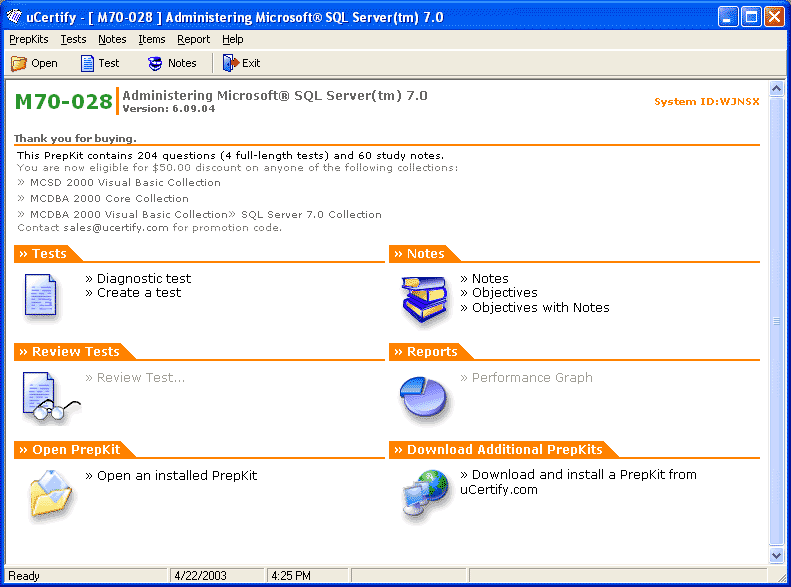Open the Tests menu
Screen dimensions: 791x587
click(x=73, y=39)
